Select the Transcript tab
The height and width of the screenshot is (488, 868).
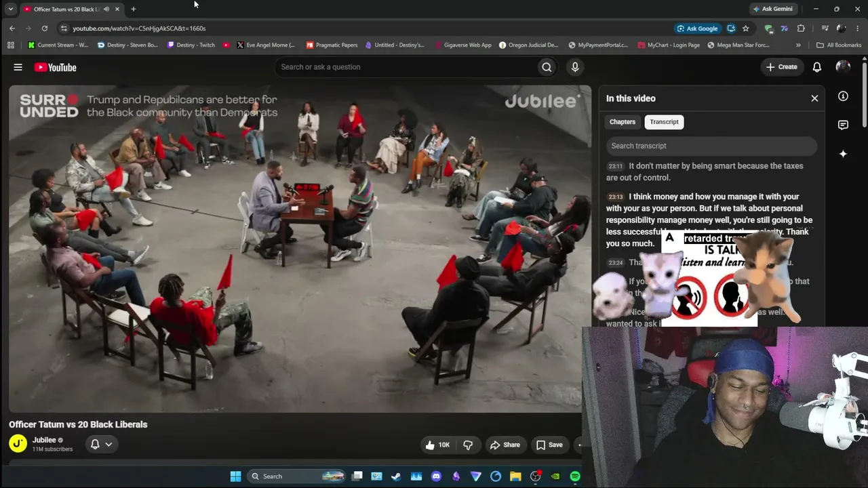pyautogui.click(x=664, y=122)
